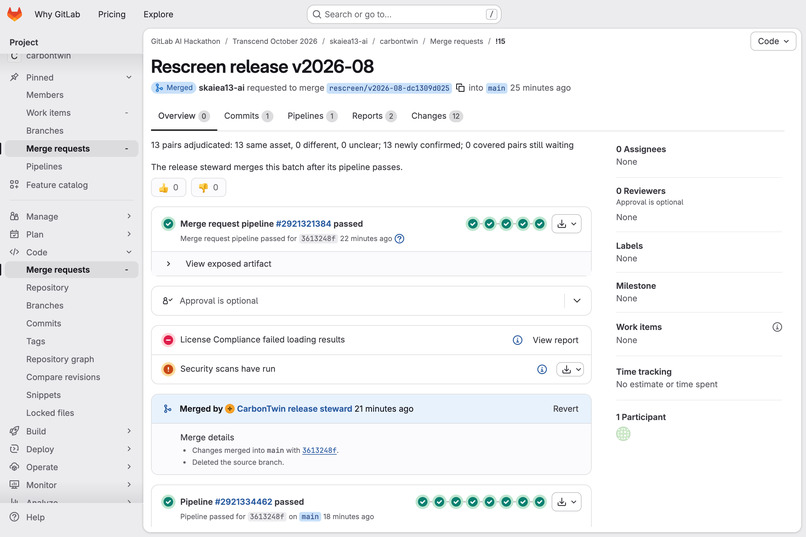Open pipeline #2921321384 link

click(303, 224)
